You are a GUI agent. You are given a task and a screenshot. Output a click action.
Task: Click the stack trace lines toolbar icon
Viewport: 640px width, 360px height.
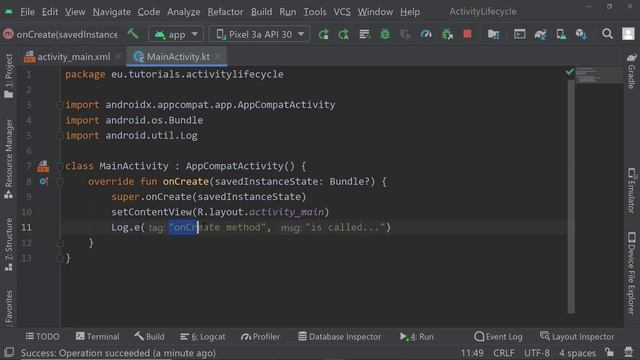[x=364, y=34]
